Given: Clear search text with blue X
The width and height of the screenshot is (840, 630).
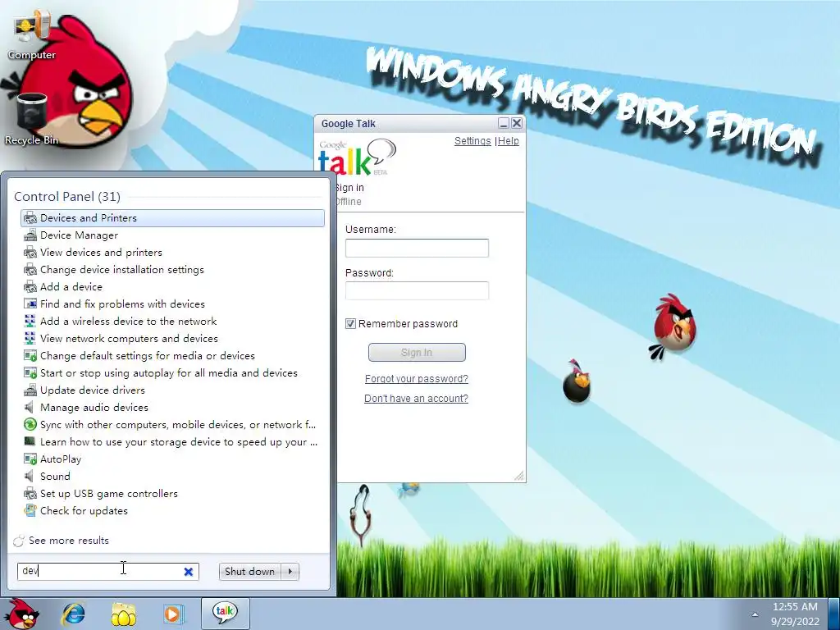Looking at the screenshot, I should (x=188, y=572).
